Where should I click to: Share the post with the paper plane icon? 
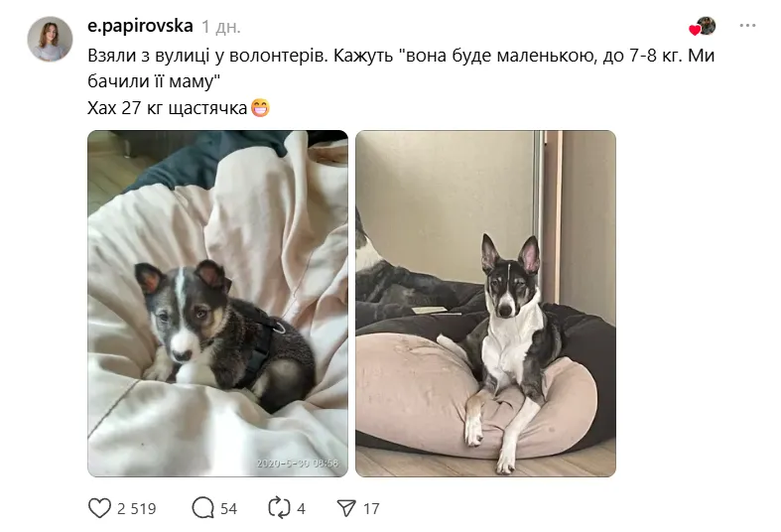(x=346, y=508)
